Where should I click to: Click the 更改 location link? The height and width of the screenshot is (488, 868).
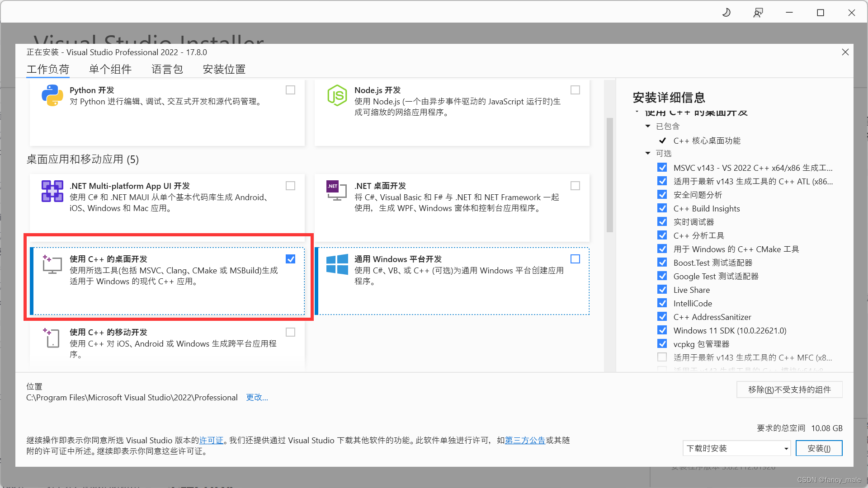click(x=257, y=398)
